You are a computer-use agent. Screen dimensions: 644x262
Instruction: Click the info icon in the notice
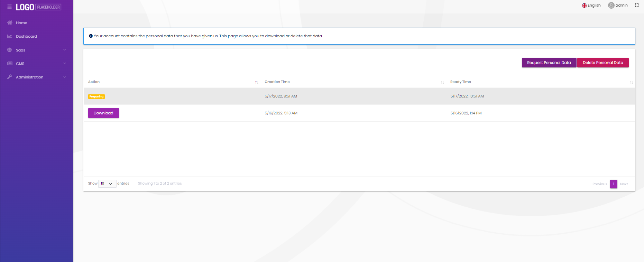click(91, 36)
